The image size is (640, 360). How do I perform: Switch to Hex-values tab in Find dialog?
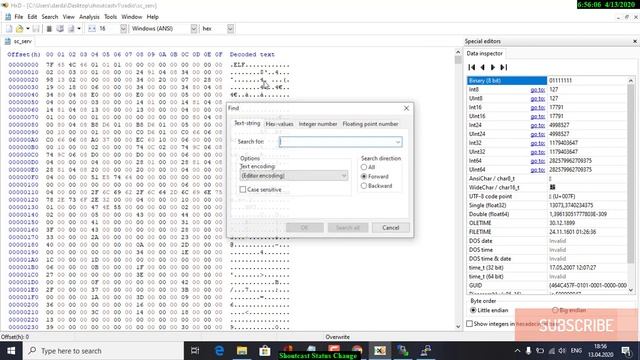point(279,124)
